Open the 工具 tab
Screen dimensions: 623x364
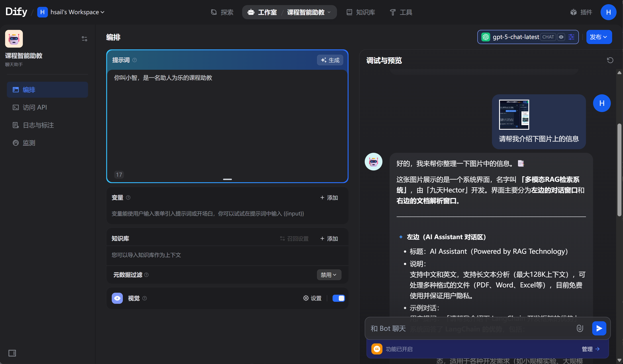(401, 12)
